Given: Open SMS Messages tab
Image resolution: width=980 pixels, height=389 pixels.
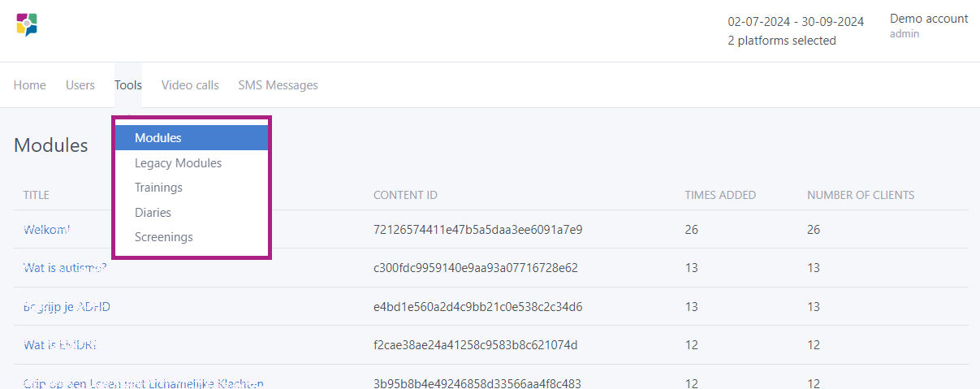Looking at the screenshot, I should [x=278, y=85].
